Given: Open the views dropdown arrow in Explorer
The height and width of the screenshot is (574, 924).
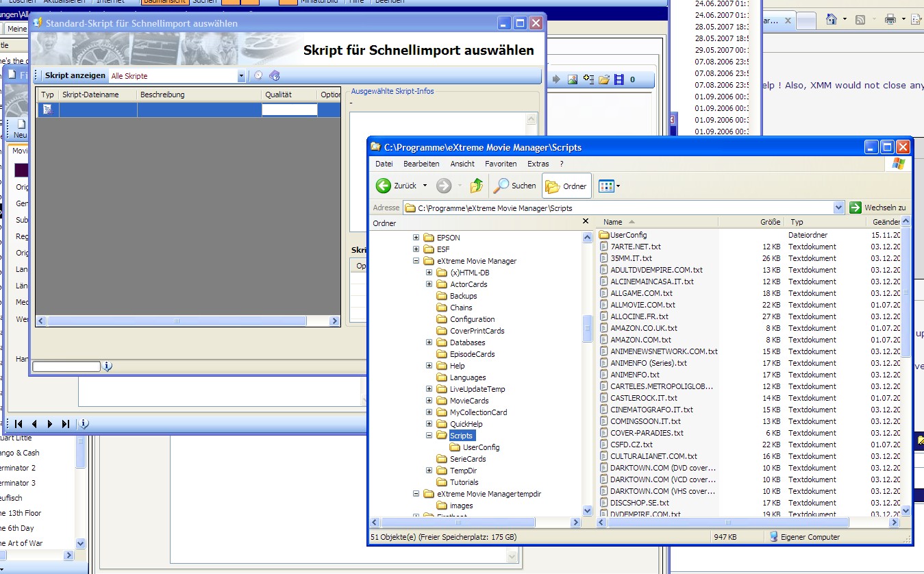Looking at the screenshot, I should (x=619, y=186).
